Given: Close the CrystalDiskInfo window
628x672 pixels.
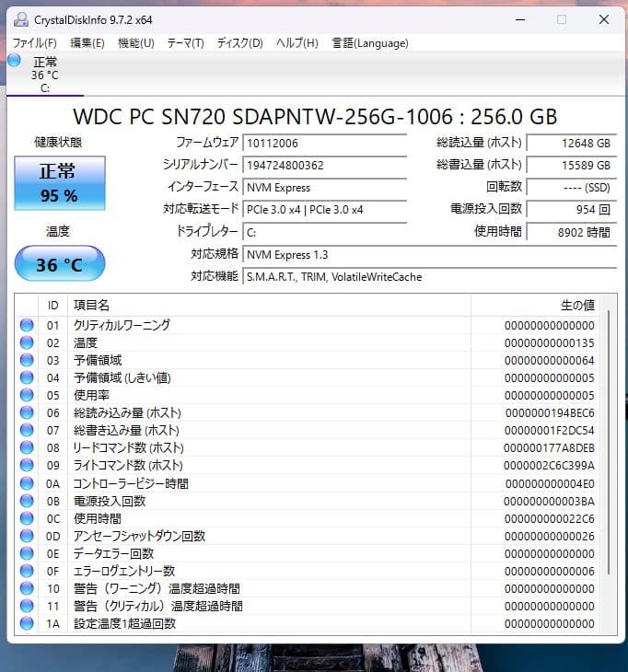Looking at the screenshot, I should click(x=604, y=19).
